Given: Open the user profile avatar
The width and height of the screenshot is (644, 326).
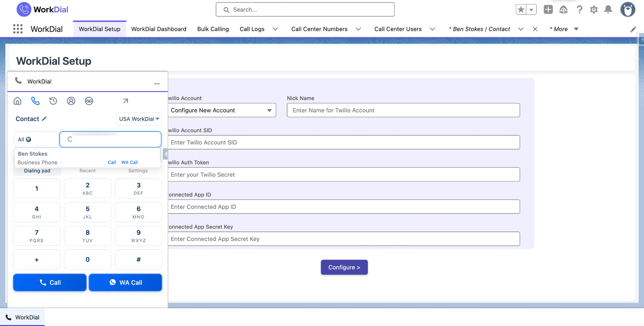Looking at the screenshot, I should tap(628, 9).
